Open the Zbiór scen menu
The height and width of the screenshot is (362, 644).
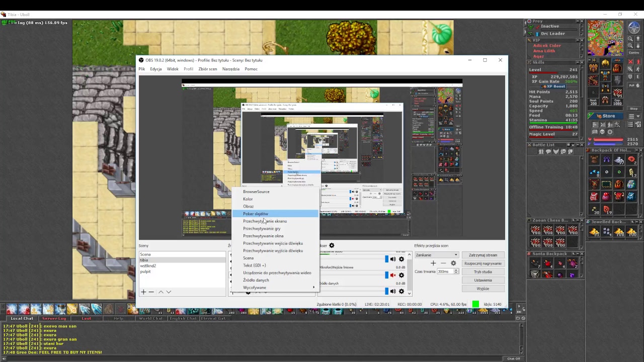208,69
